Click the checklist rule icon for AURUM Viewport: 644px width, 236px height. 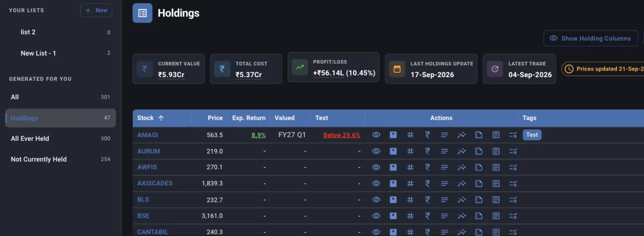coord(513,151)
